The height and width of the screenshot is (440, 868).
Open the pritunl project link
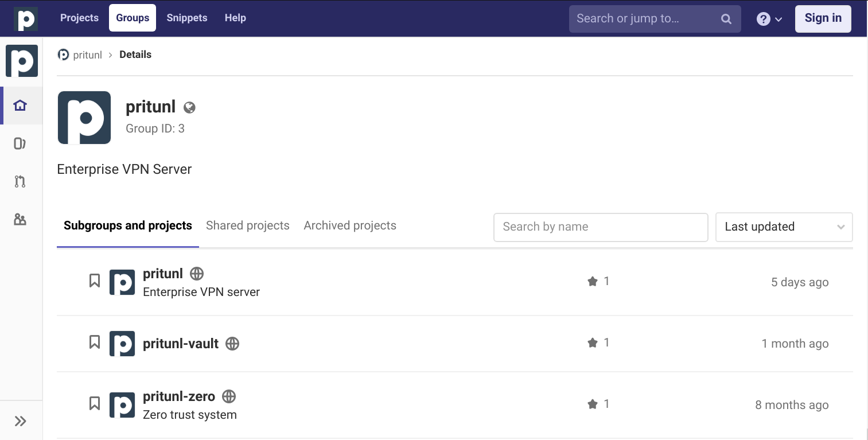point(163,274)
